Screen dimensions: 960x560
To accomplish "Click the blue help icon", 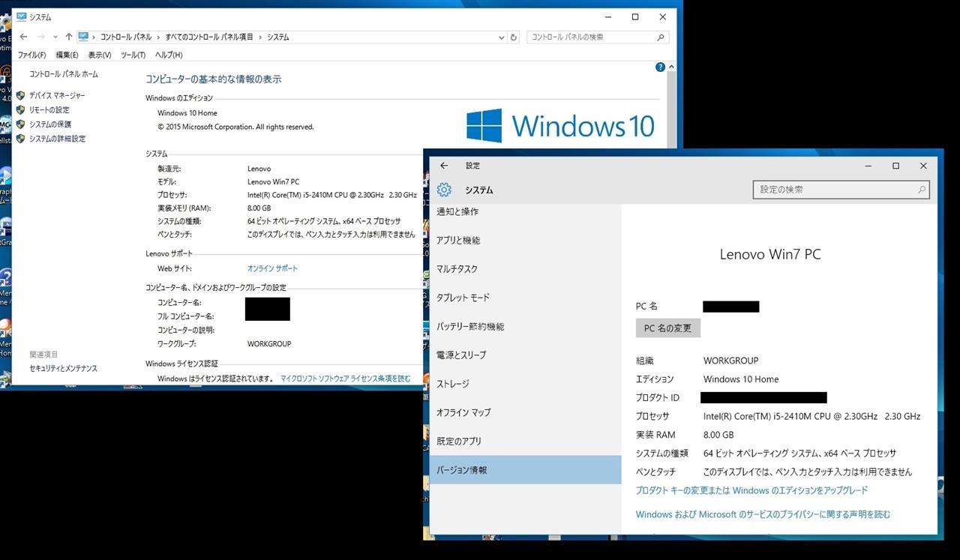I will (660, 67).
